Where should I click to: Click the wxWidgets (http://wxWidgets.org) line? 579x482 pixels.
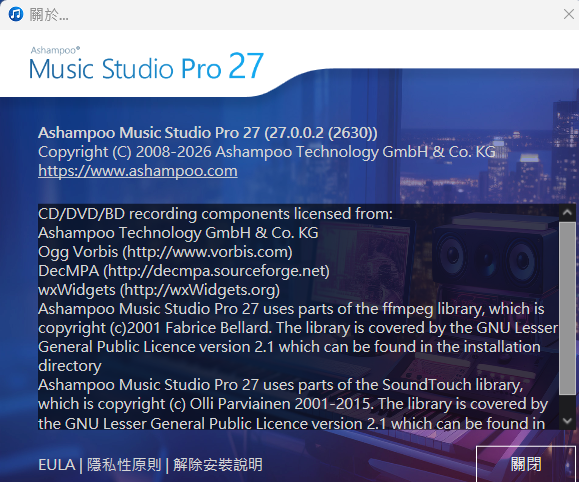point(159,290)
